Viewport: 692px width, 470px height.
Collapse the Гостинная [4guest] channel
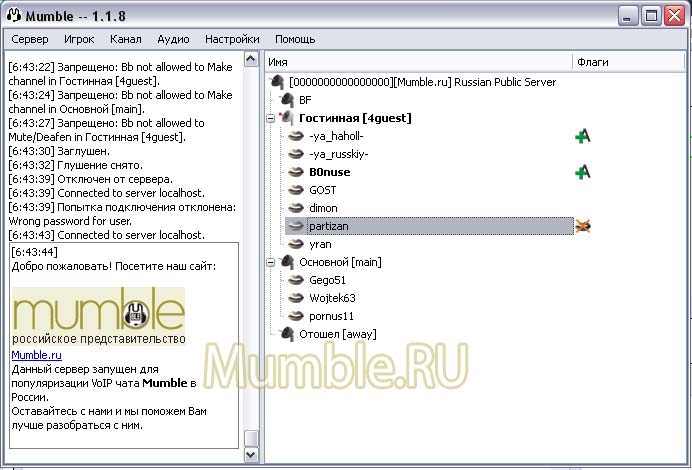(270, 118)
